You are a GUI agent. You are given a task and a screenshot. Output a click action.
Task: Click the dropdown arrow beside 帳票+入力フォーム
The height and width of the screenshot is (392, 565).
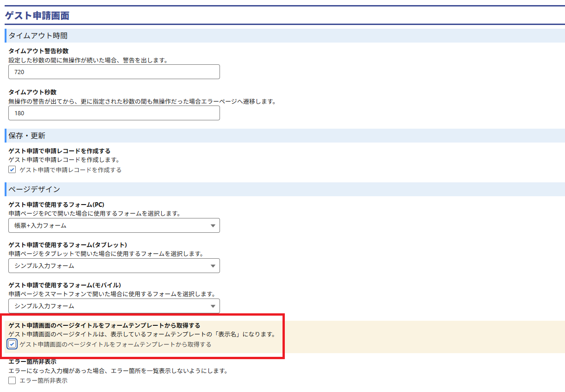point(213,225)
